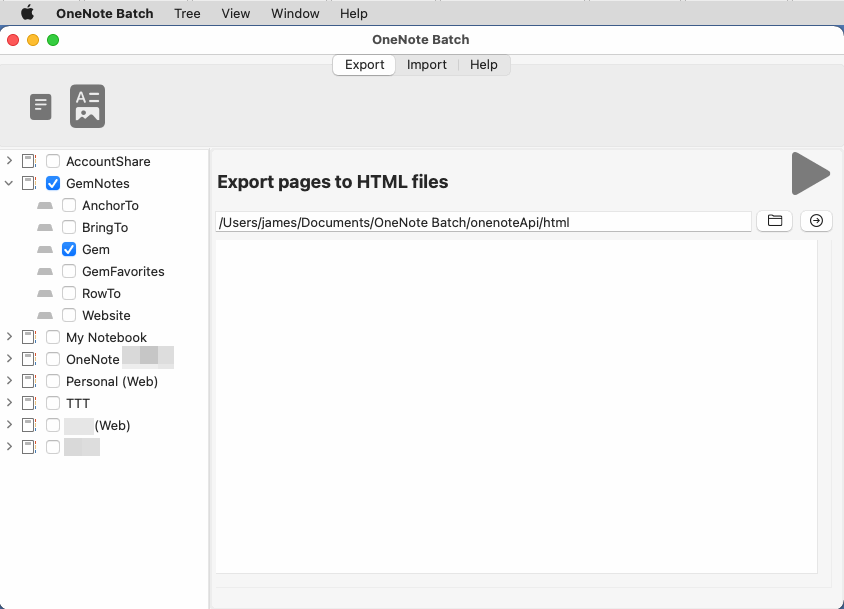Expand the OneNote notebook node
This screenshot has height=609, width=844.
tap(9, 359)
